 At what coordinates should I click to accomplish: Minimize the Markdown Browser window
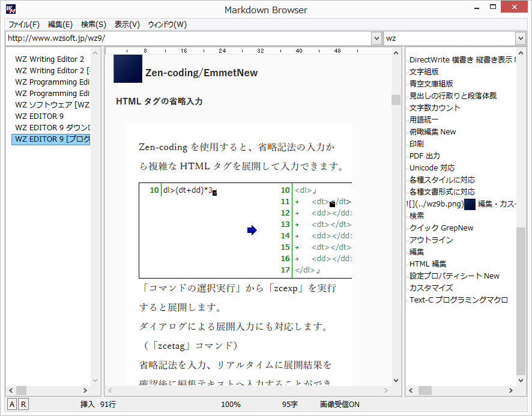coord(477,7)
